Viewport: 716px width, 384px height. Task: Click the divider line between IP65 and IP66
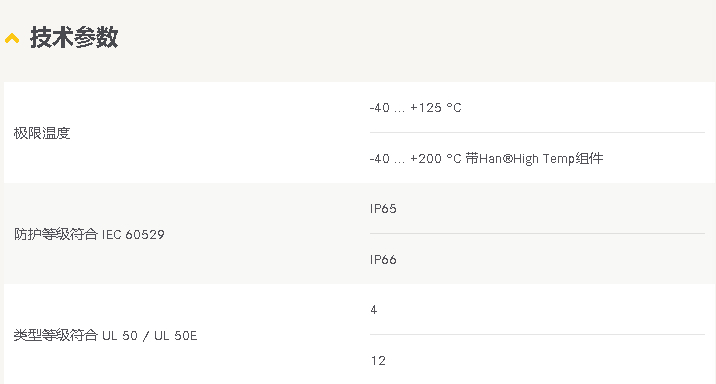click(537, 233)
